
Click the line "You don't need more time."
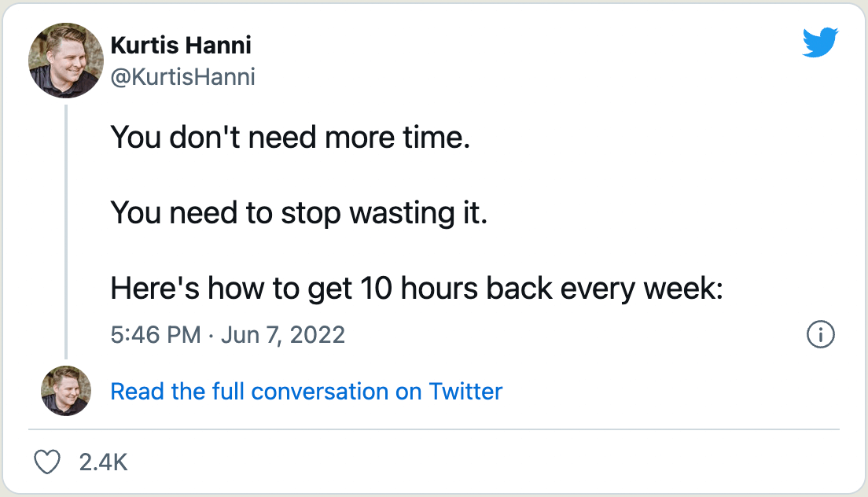pos(289,138)
